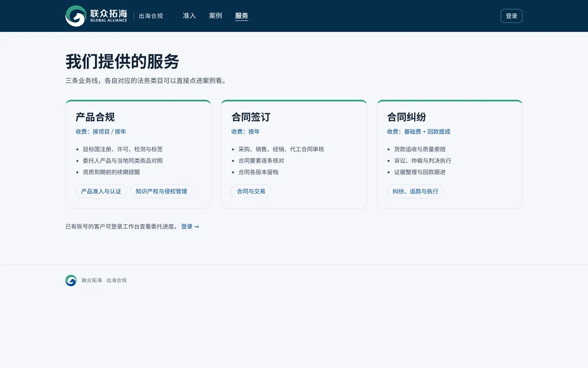Click the 三条业务线 subtitle sentence
Screen dimensions: 588x368
click(x=146, y=81)
